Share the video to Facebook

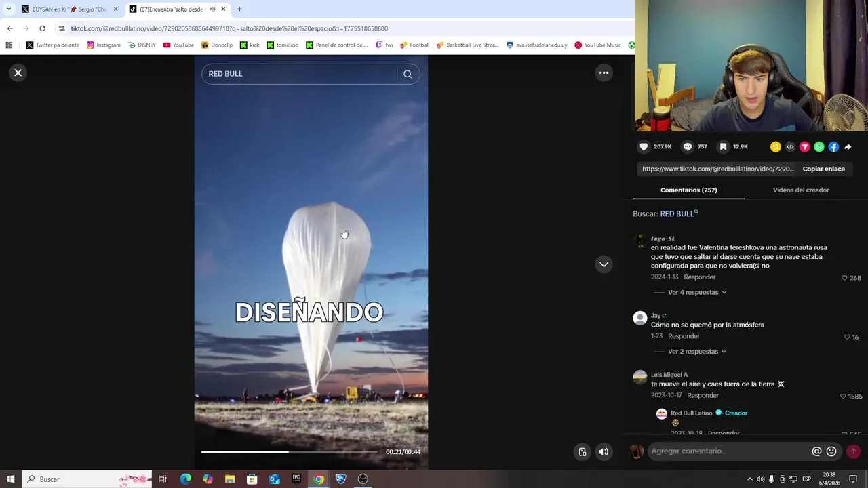[833, 146]
